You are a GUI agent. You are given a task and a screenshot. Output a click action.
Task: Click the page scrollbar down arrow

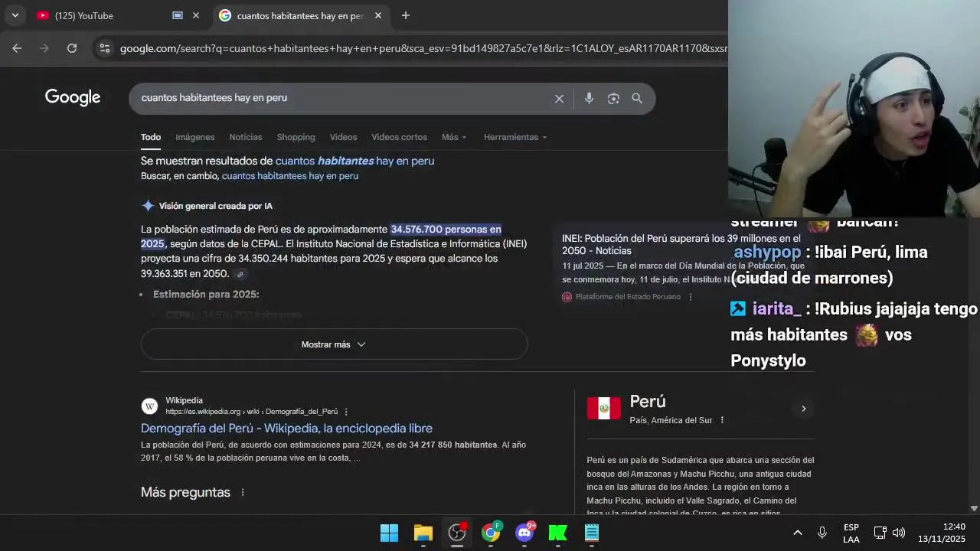click(x=974, y=508)
